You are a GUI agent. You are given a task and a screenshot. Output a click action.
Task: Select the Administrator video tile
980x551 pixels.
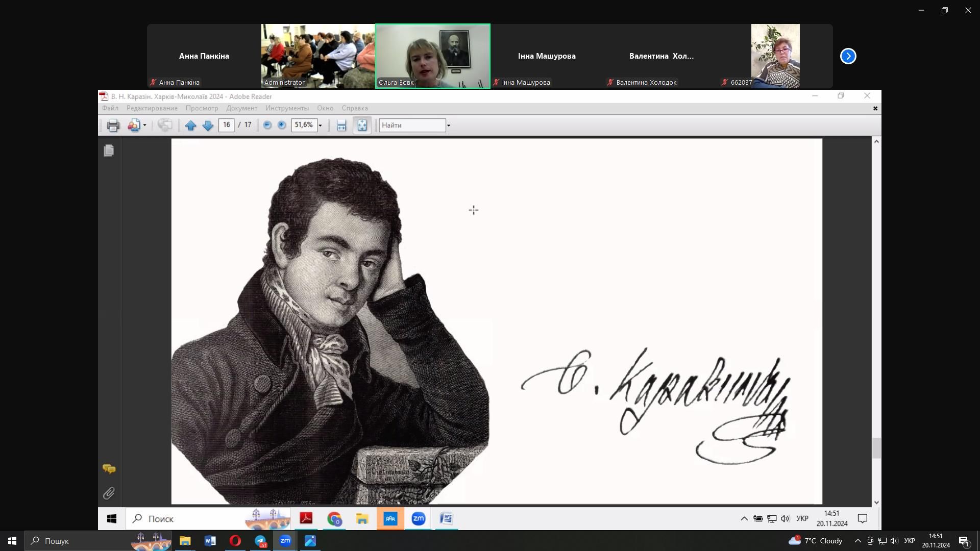click(x=318, y=56)
